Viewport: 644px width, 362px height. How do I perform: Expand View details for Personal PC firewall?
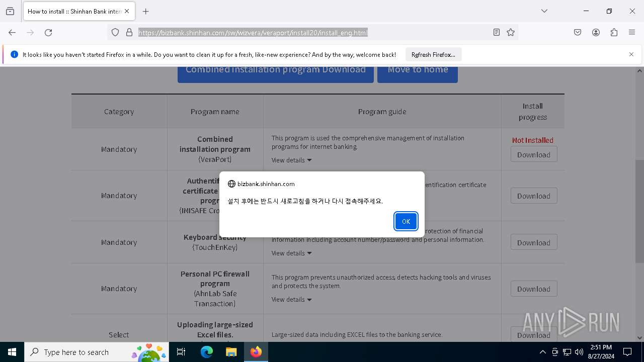[292, 299]
